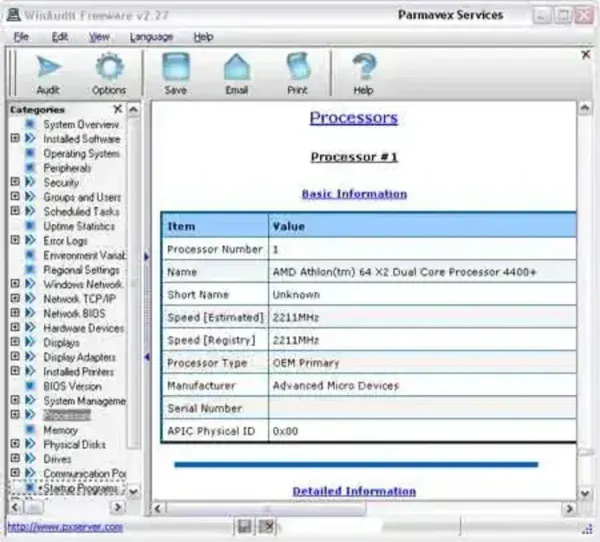Open the Language menu
Screen dimensions: 600x542
[x=152, y=37]
